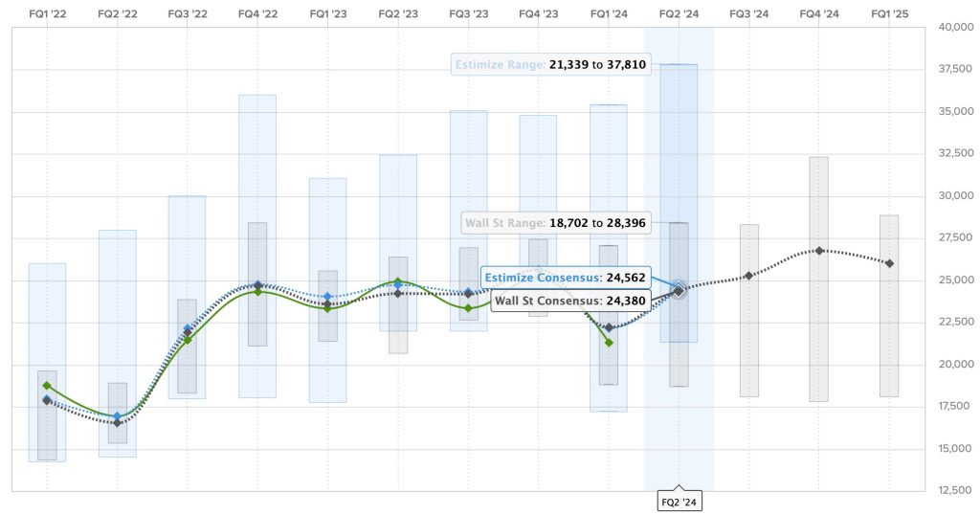980x515 pixels.
Task: Click the Estimize Consensus 24,562 tooltip
Action: point(565,278)
